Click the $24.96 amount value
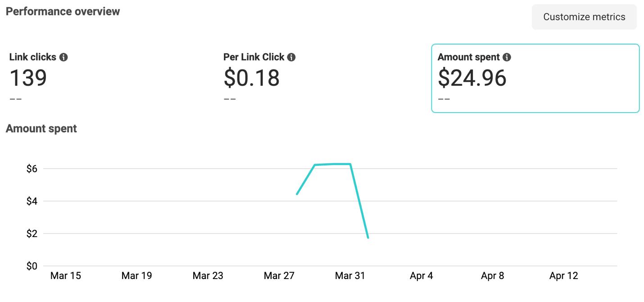The width and height of the screenshot is (644, 302). (472, 78)
